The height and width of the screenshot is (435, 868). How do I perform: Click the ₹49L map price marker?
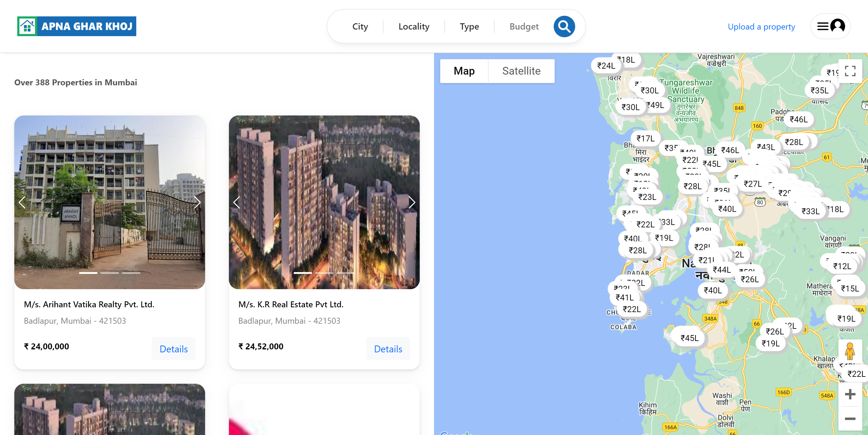tap(656, 105)
